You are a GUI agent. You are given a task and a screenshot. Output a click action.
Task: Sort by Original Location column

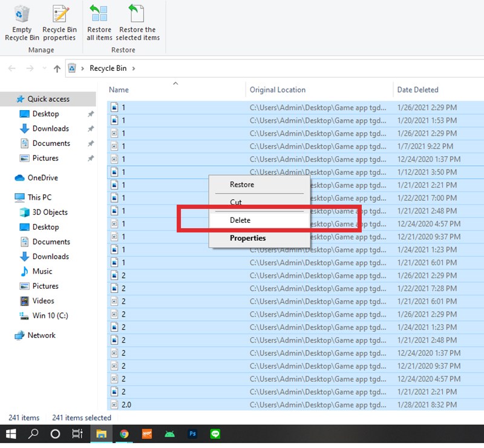(319, 90)
